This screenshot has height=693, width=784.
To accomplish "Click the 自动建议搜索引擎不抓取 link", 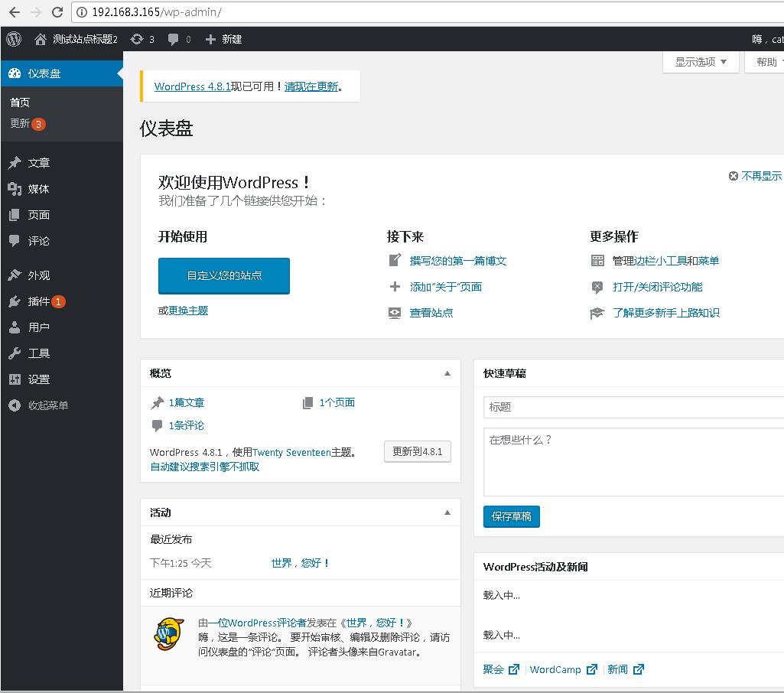I will click(204, 467).
